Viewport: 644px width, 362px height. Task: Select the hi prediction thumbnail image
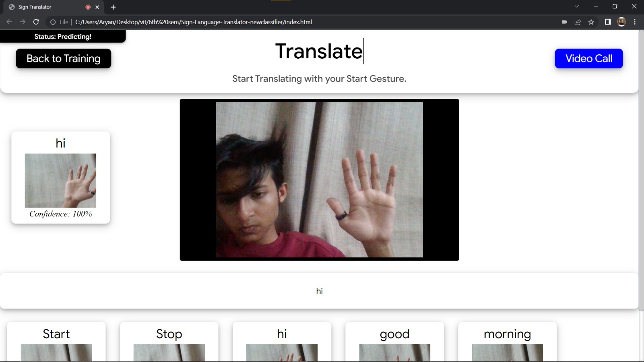60,180
